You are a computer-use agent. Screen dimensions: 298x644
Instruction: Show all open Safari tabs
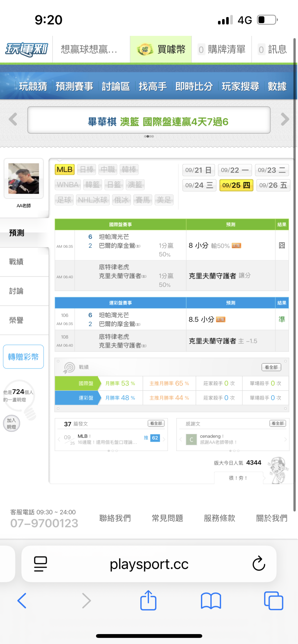tap(273, 601)
